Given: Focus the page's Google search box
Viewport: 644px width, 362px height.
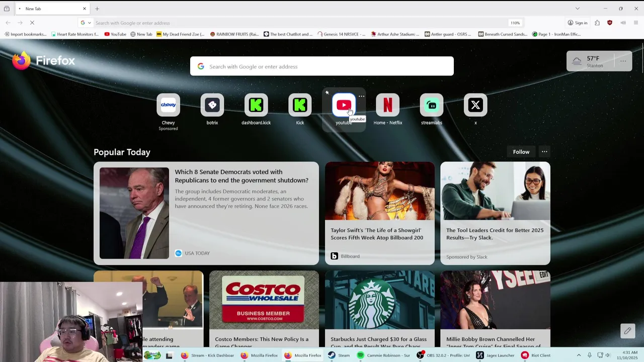Looking at the screenshot, I should click(322, 66).
